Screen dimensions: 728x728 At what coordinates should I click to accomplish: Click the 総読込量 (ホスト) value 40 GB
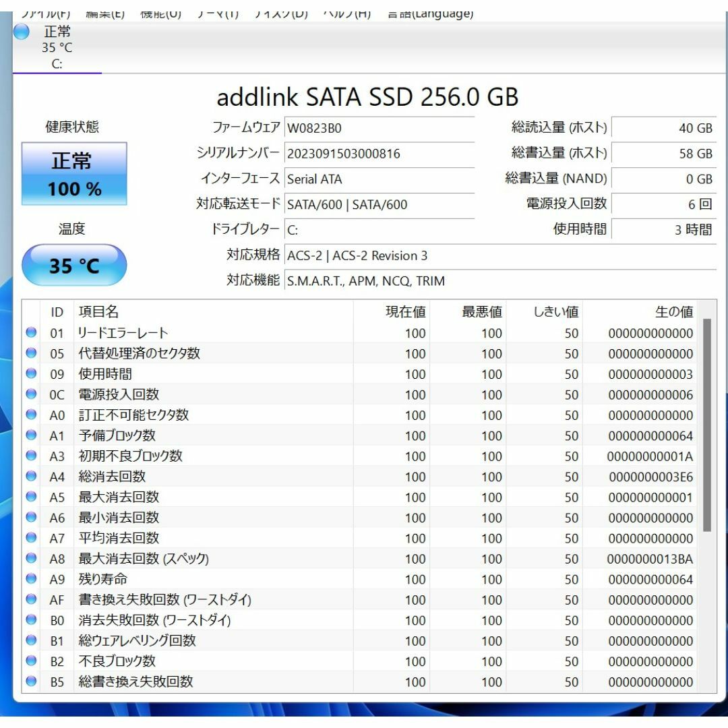click(x=664, y=127)
